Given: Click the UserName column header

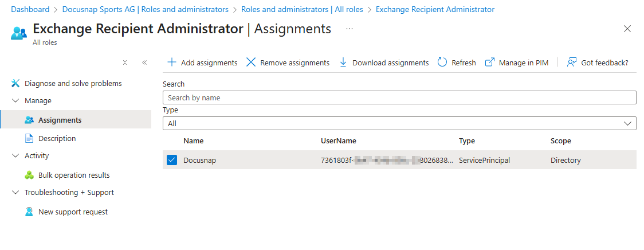Looking at the screenshot, I should click(x=339, y=140).
